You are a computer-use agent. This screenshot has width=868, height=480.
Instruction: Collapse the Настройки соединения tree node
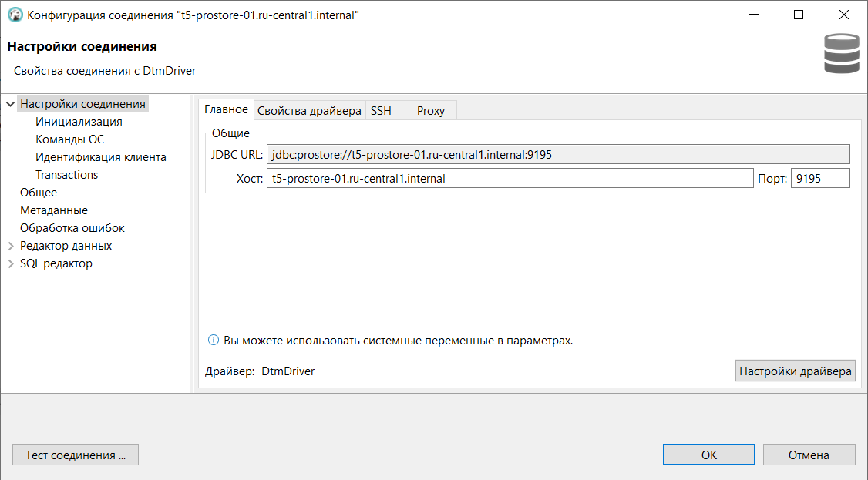point(10,104)
